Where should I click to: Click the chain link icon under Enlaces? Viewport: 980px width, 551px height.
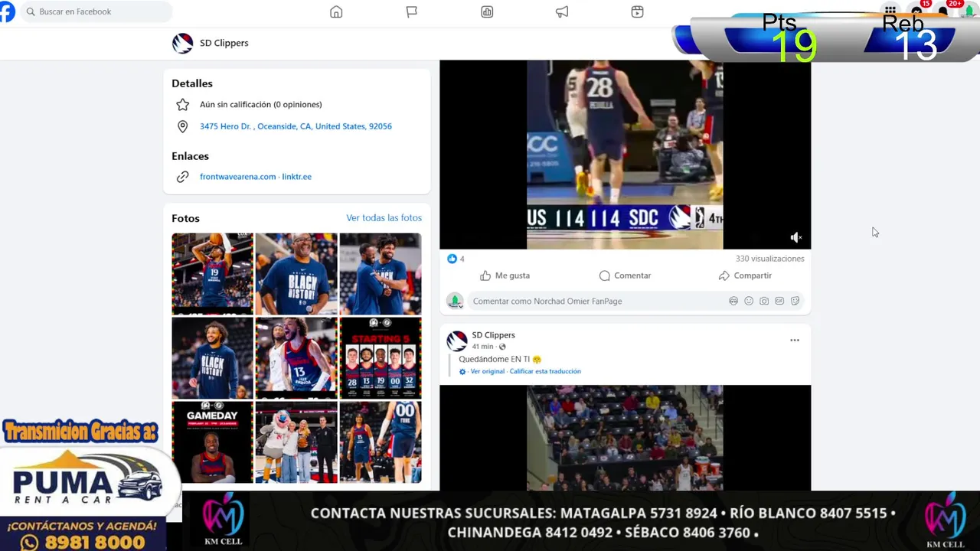[182, 177]
